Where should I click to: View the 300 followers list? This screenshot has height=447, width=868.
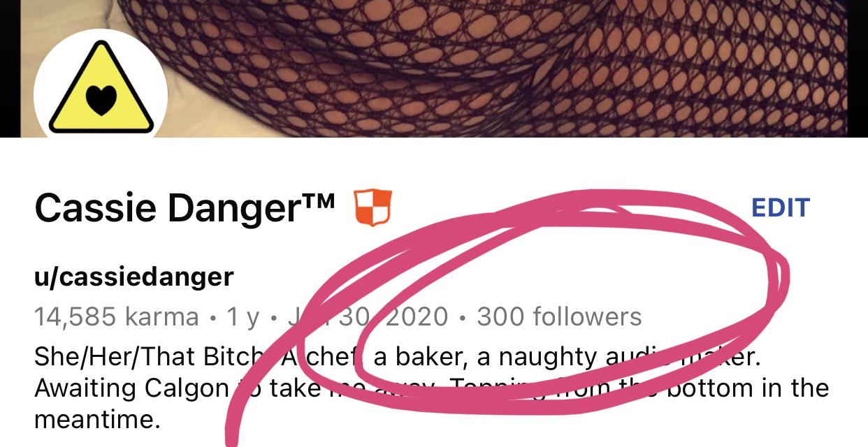click(x=559, y=317)
